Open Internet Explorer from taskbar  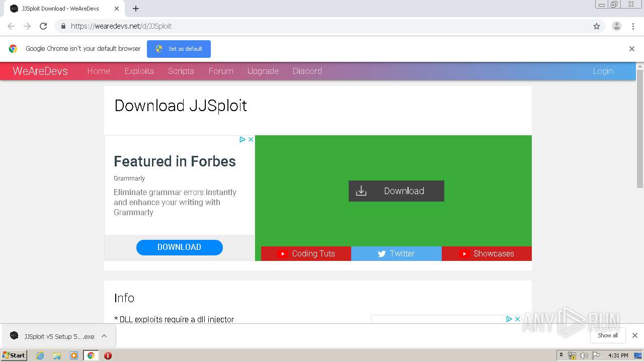pos(40,355)
